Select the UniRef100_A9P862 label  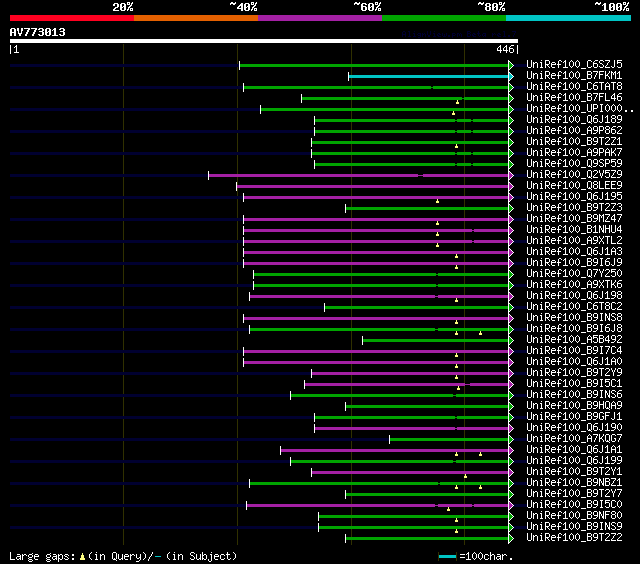click(574, 131)
